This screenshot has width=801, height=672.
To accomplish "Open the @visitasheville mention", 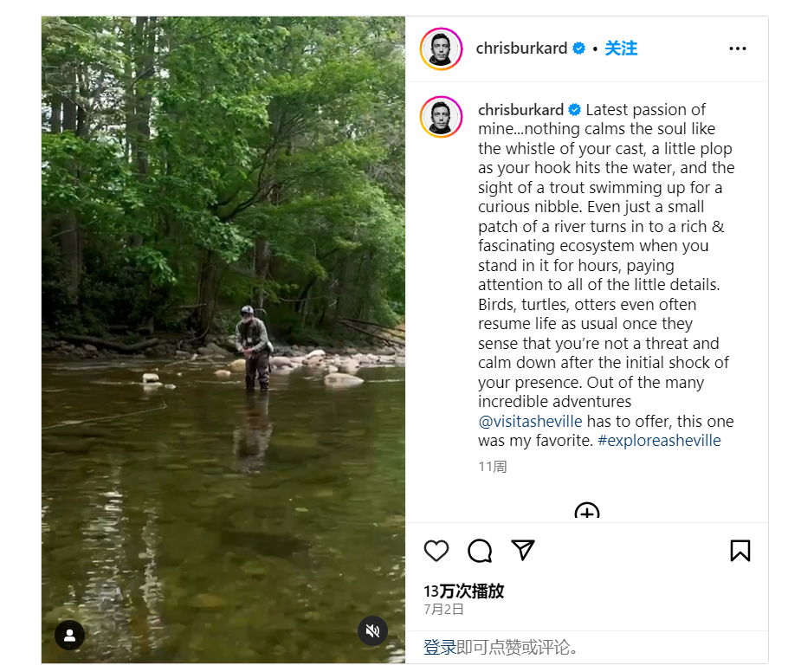I will click(531, 421).
